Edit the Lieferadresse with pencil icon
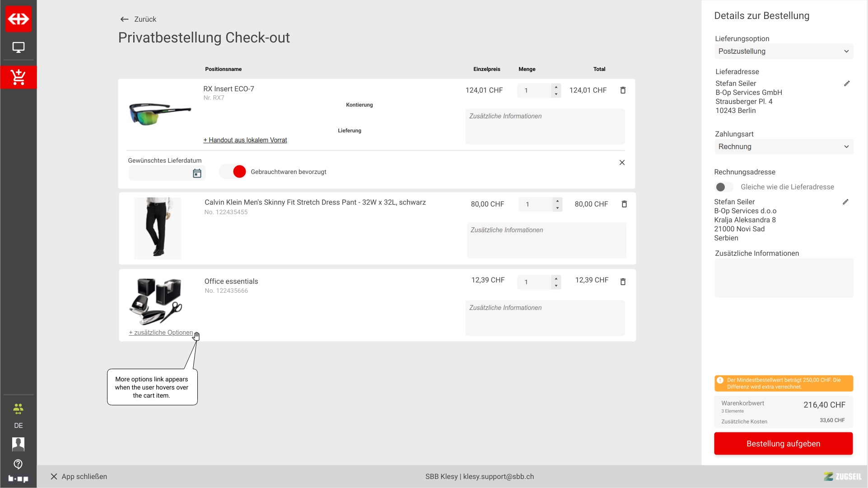The image size is (868, 488). (x=847, y=84)
